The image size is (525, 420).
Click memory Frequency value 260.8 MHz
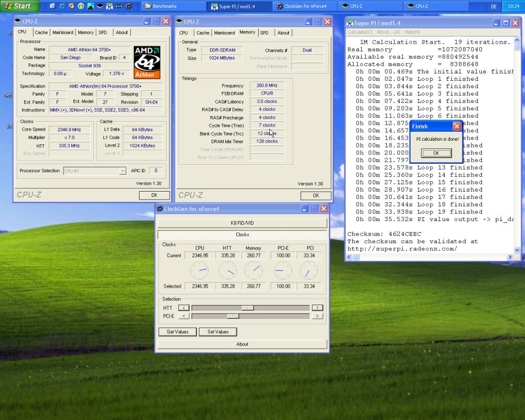point(267,86)
